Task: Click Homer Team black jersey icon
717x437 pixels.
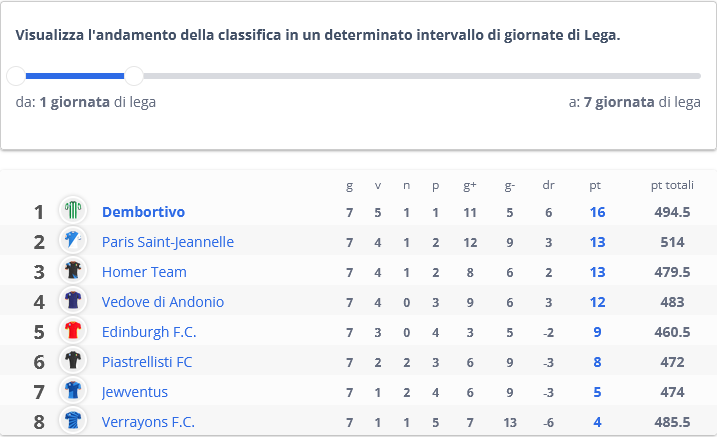Action: pyautogui.click(x=73, y=271)
